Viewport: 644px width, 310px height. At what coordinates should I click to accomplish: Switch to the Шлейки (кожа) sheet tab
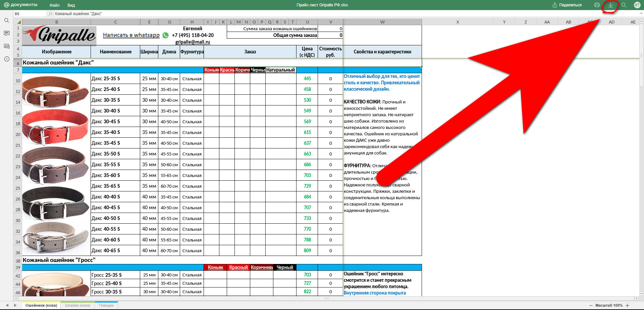(x=77, y=305)
